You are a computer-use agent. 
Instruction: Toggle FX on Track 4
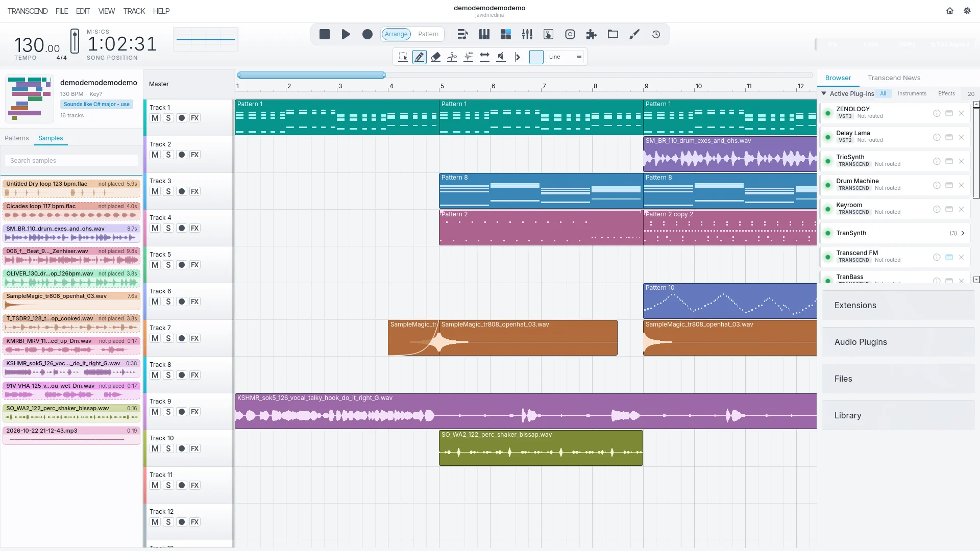pos(195,228)
